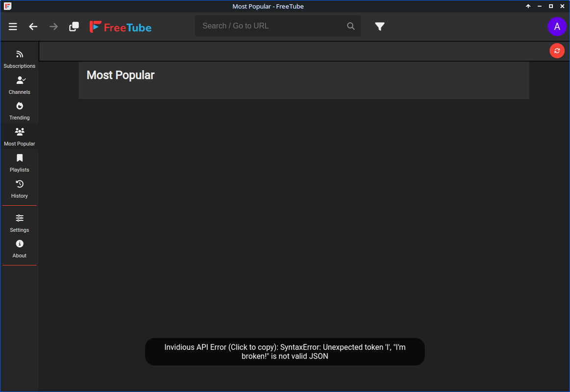Close the FreeTube window
The height and width of the screenshot is (392, 570).
562,6
